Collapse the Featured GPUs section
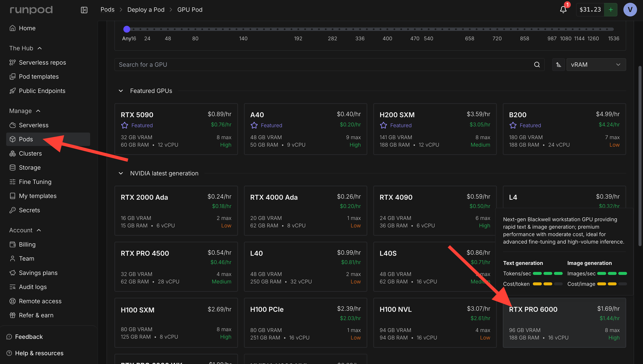The height and width of the screenshot is (364, 643). (x=121, y=91)
